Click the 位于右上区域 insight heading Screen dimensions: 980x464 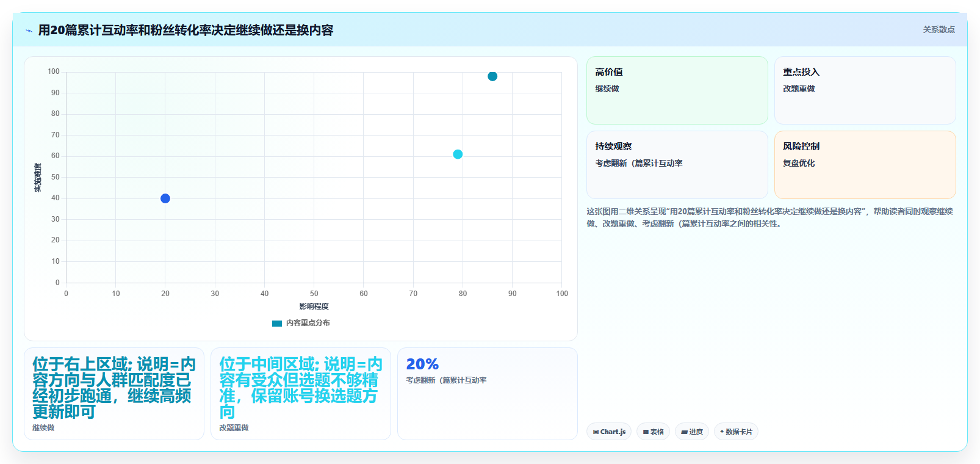click(x=114, y=388)
